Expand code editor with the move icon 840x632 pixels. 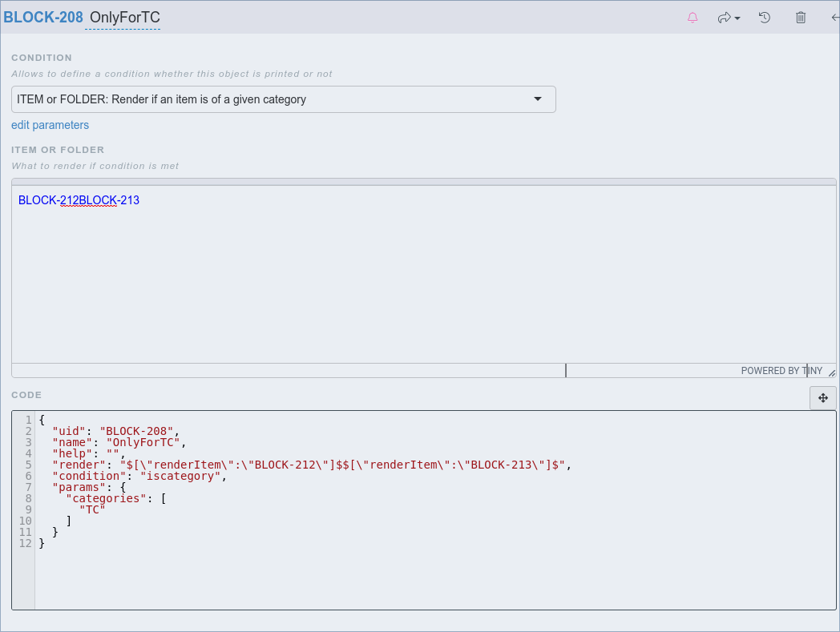point(822,398)
